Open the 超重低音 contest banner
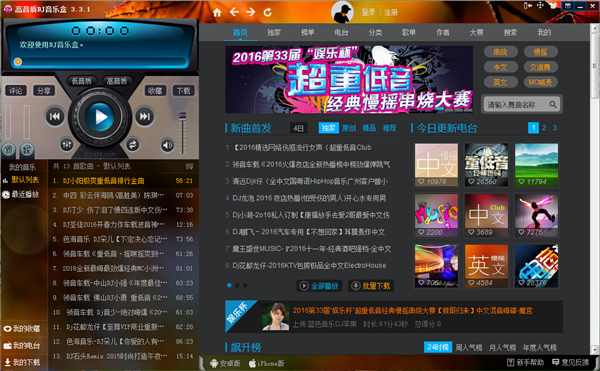The width and height of the screenshot is (600, 371). tap(349, 80)
